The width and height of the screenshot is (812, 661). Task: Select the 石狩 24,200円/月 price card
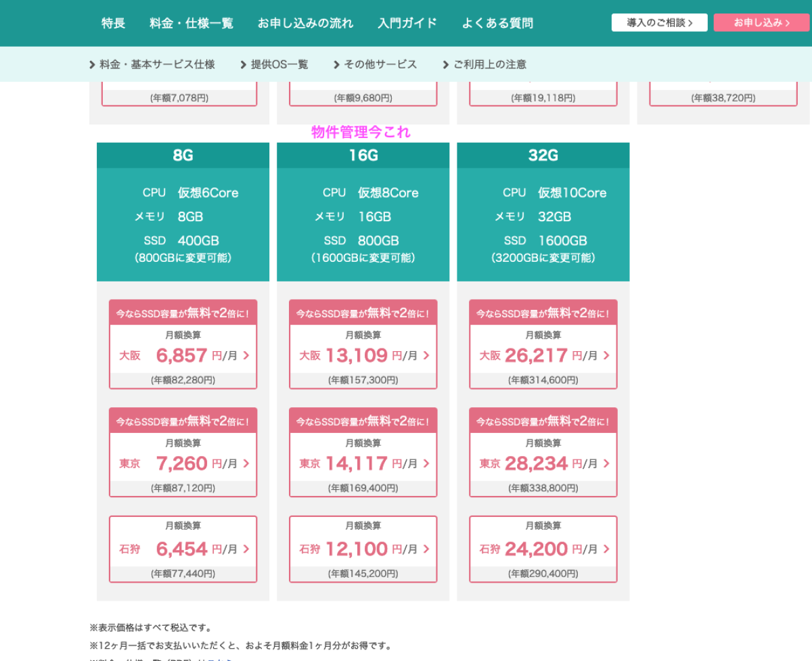click(x=543, y=549)
